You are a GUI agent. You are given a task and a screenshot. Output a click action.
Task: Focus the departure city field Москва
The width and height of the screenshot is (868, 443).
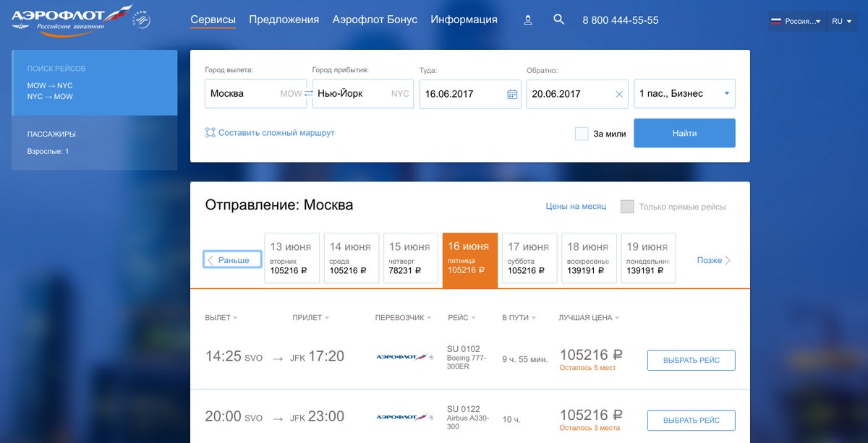click(x=255, y=94)
